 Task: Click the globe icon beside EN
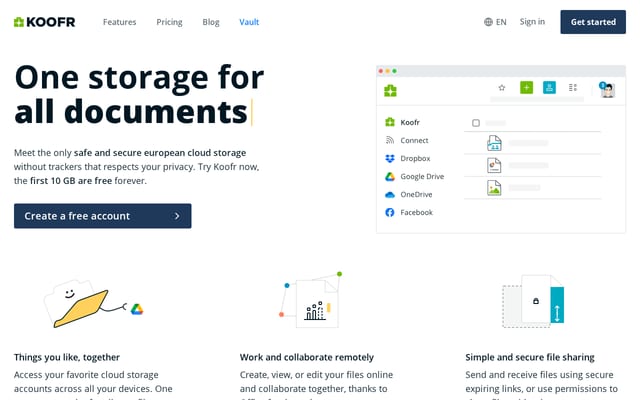tap(488, 22)
